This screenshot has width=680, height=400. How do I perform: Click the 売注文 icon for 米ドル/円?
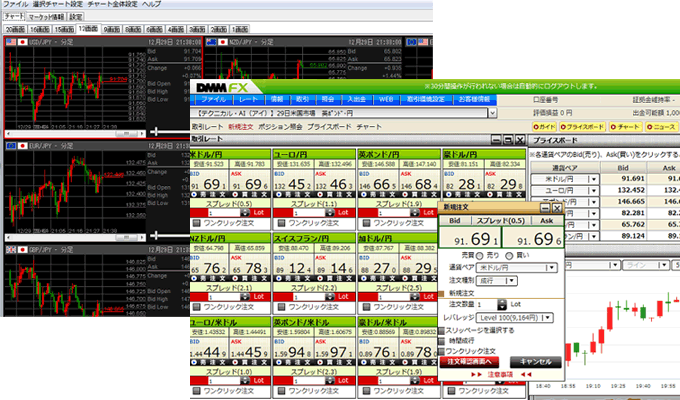194,194
